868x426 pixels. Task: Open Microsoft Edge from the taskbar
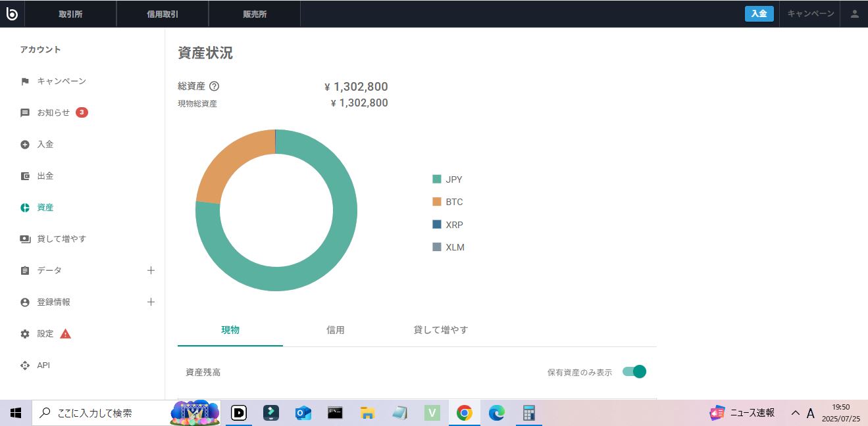coord(496,413)
